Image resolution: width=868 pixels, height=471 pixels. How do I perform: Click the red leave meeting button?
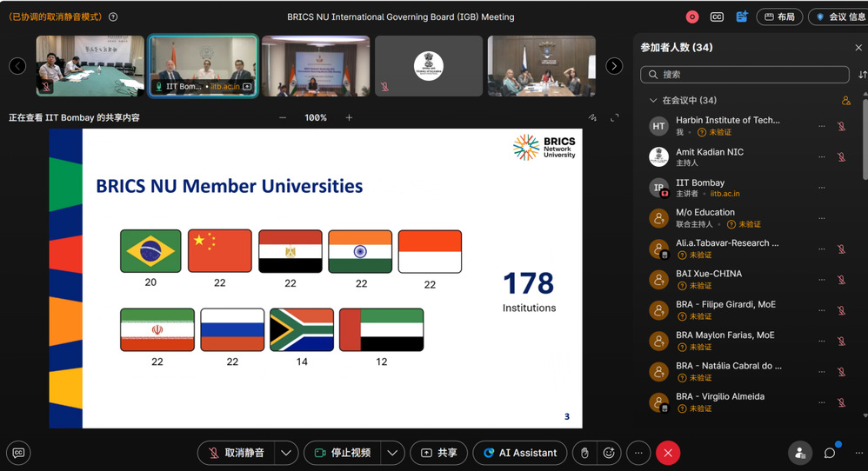click(x=668, y=453)
